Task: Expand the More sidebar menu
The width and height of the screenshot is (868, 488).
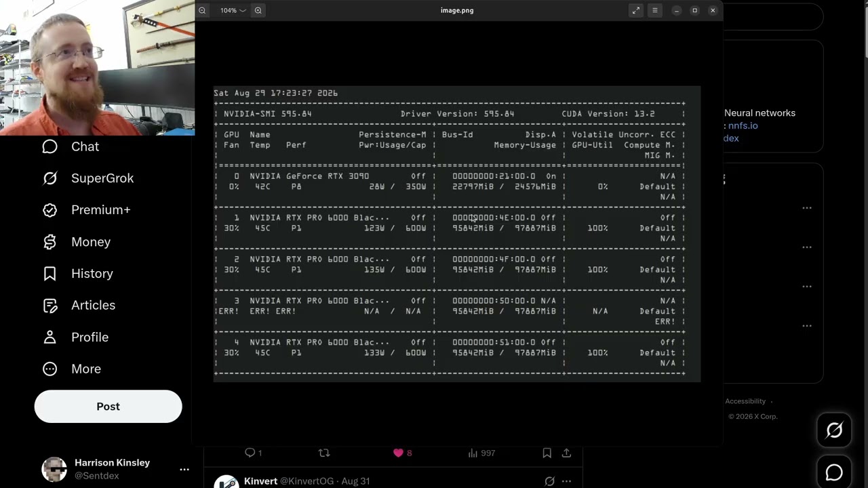Action: (x=72, y=369)
